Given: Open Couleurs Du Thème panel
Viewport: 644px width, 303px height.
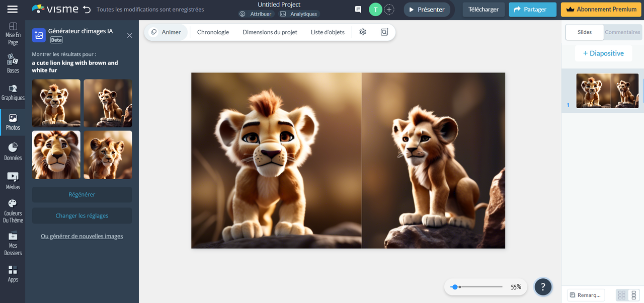Looking at the screenshot, I should pos(13,211).
